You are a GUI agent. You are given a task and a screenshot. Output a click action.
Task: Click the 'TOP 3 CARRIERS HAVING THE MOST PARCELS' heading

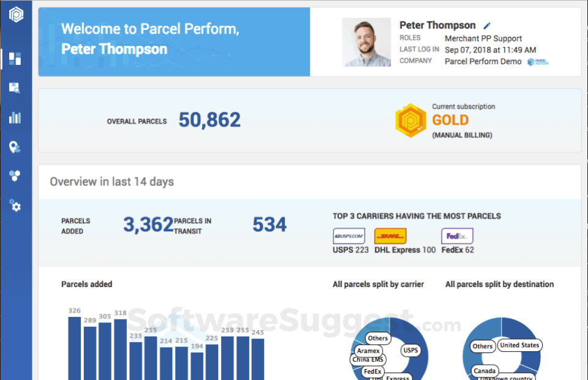[x=417, y=216]
